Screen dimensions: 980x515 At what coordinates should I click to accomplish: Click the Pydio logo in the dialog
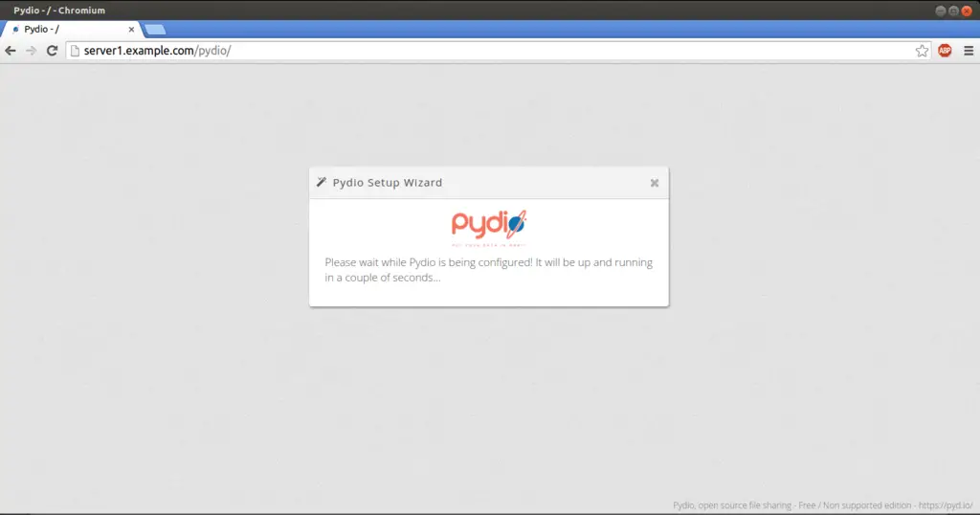489,228
